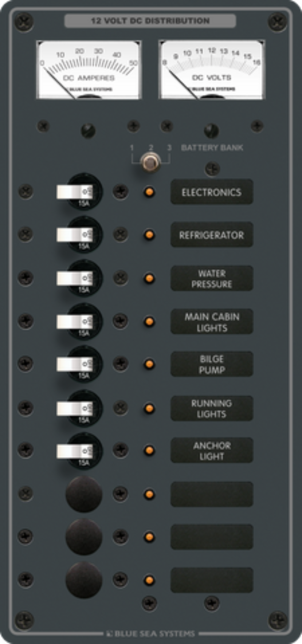Switch the Water Pressure breaker
Screen dimensions: 302x644
75,278
